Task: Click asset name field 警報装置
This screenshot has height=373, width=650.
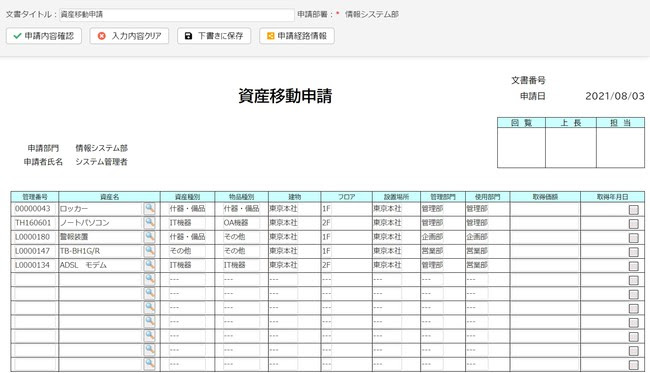Action: [101, 237]
